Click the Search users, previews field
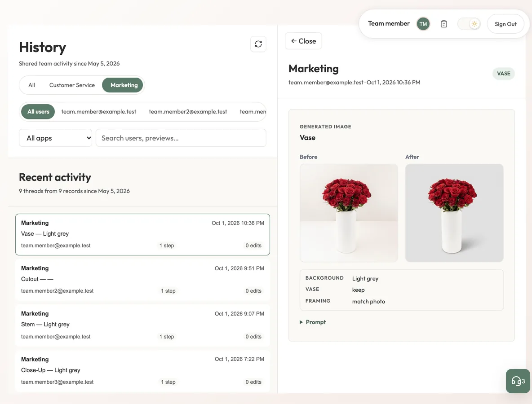 coord(181,138)
